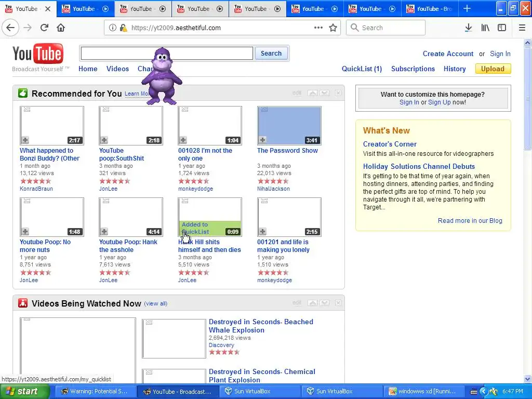Image resolution: width=532 pixels, height=399 pixels.
Task: Open QuickList (1)
Action: click(362, 69)
